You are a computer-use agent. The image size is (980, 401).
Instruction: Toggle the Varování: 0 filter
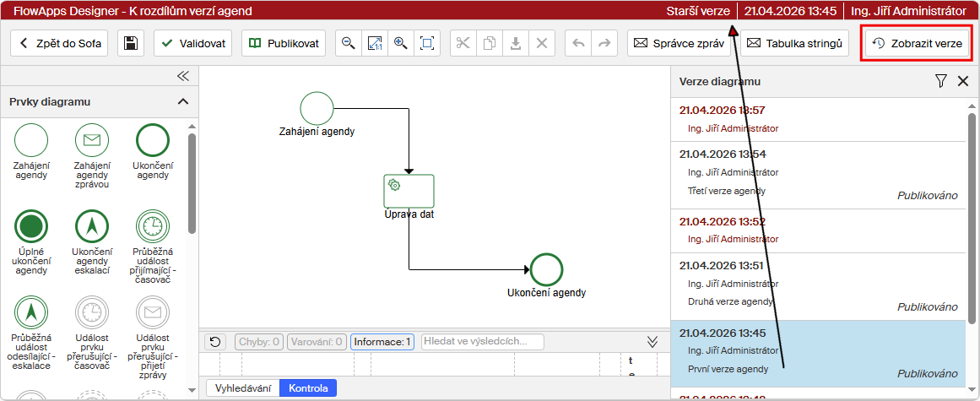(x=317, y=342)
